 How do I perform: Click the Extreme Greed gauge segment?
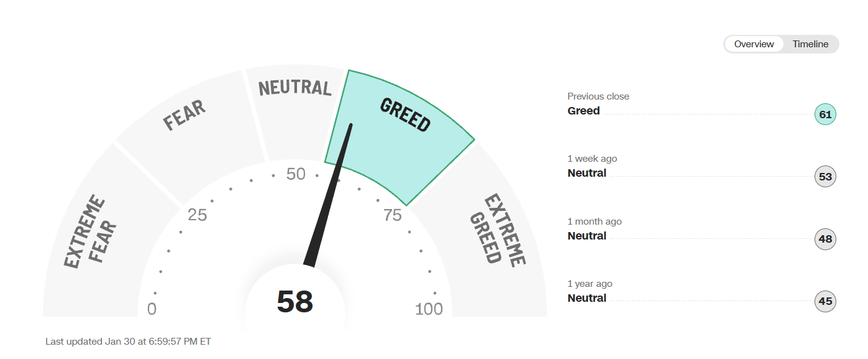[497, 230]
